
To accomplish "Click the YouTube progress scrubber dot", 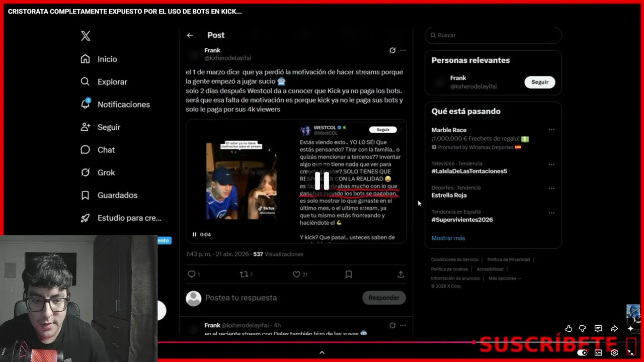I will coord(474,342).
